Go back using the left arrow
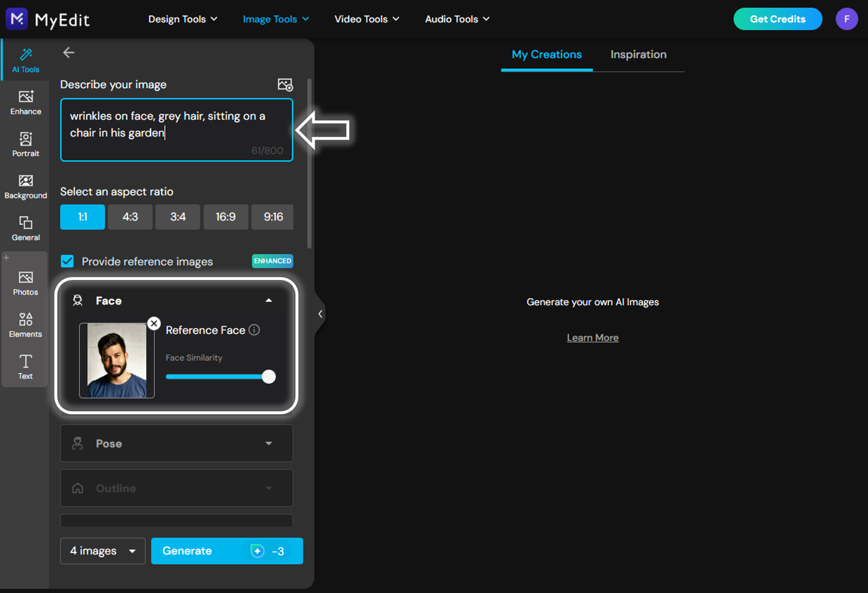 69,53
